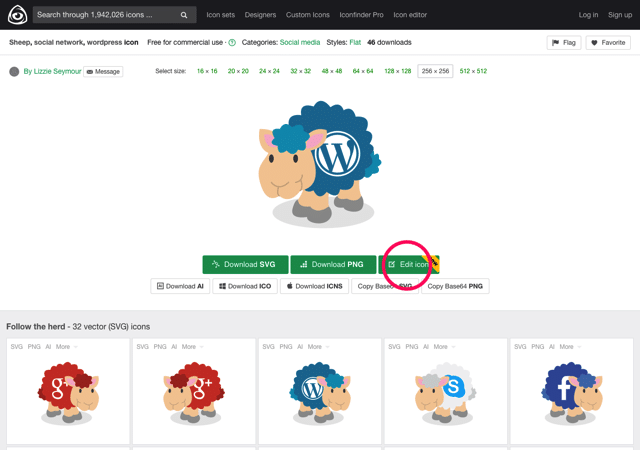Click the large WordPress sheep preview
640x450 pixels.
click(x=320, y=163)
